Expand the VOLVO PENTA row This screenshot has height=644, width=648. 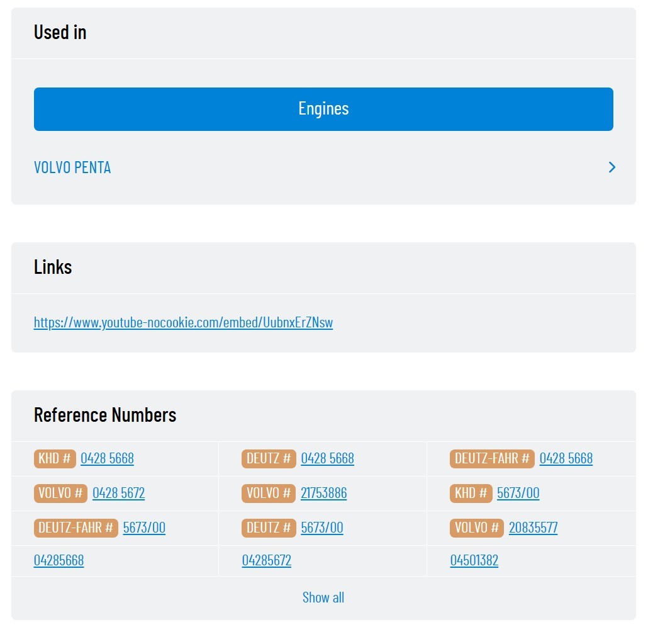[x=323, y=167]
